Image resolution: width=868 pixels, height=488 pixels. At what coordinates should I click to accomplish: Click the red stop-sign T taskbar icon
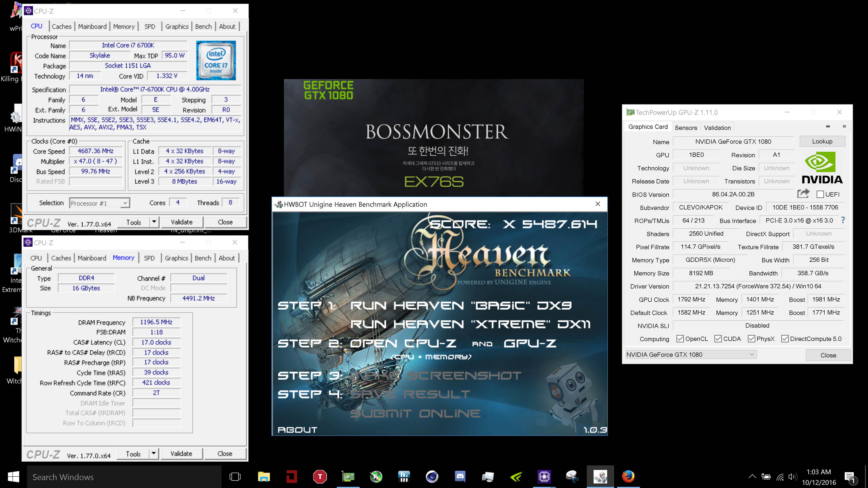pyautogui.click(x=320, y=476)
